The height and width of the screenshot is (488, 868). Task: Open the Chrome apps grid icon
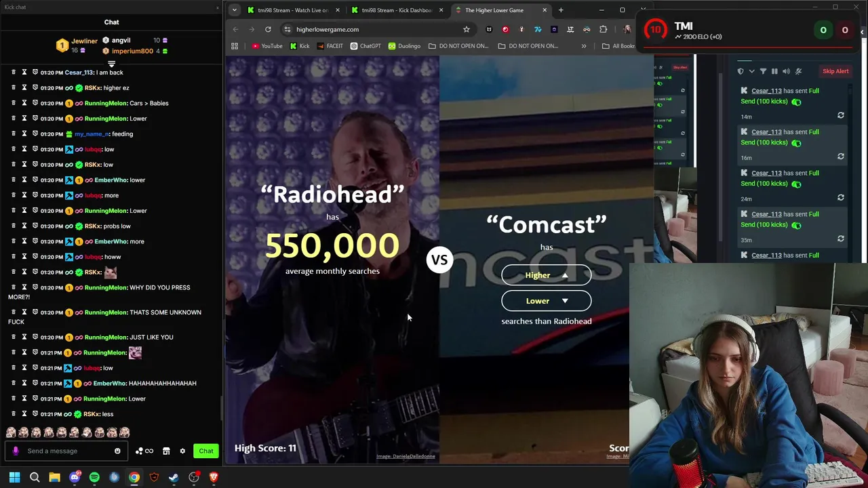click(235, 46)
